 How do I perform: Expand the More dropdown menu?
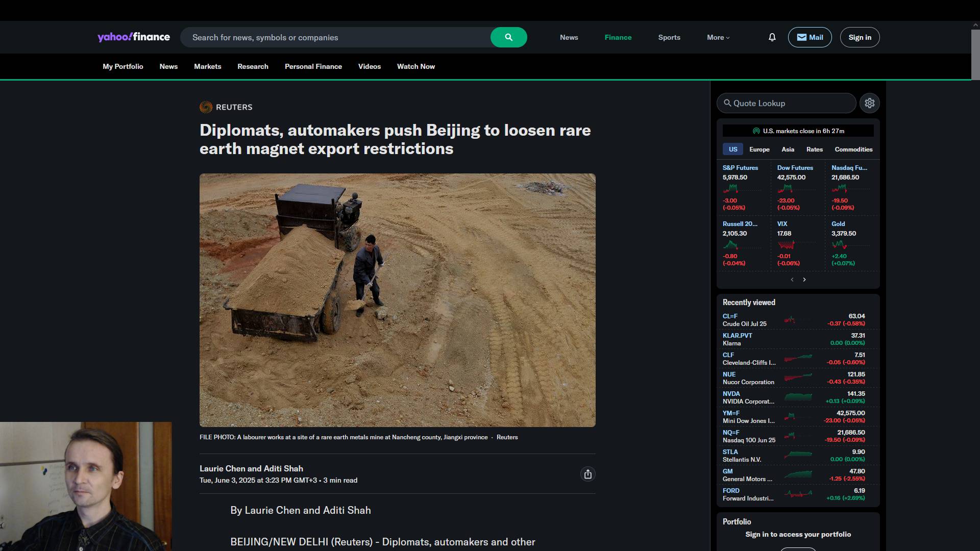(718, 37)
